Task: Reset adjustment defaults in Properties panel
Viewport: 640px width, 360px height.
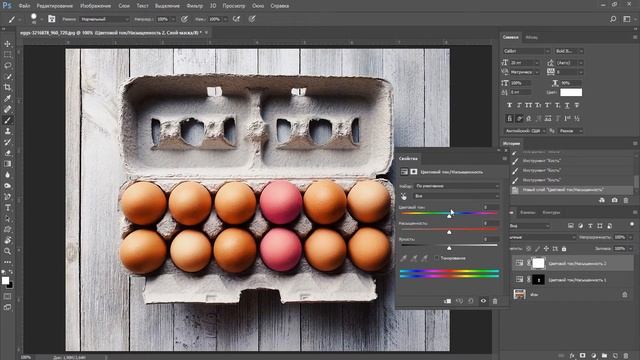Action: (x=471, y=301)
